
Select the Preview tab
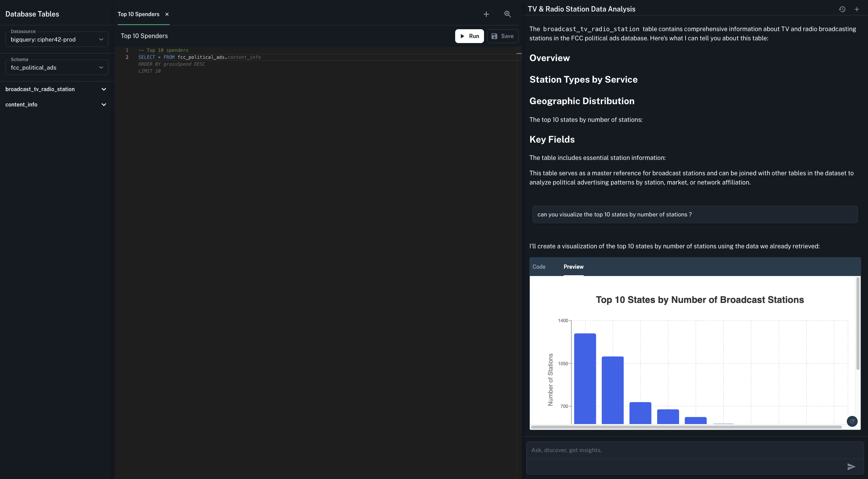[573, 267]
